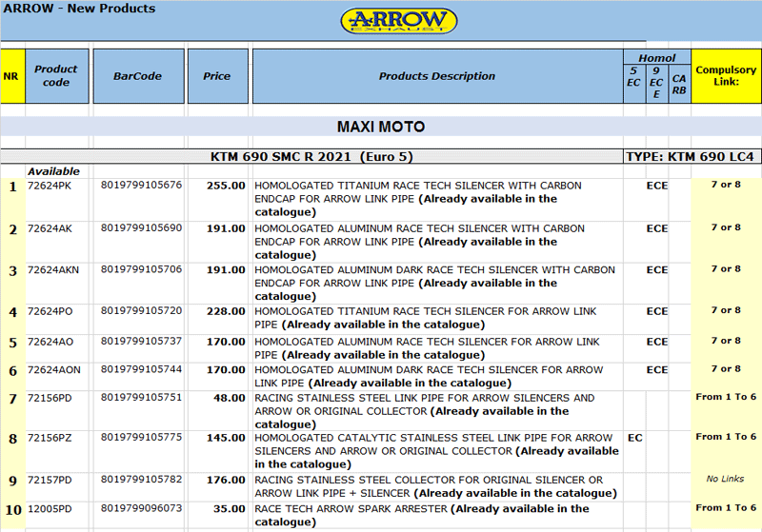762x532 pixels.
Task: Select product code 72624AO
Action: pos(50,343)
